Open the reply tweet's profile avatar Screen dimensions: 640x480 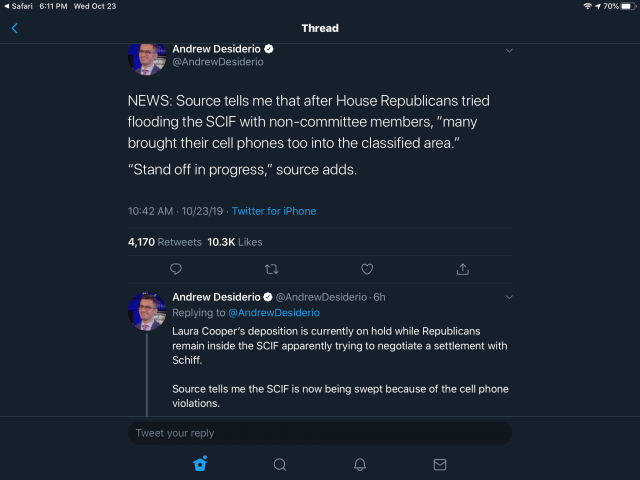tap(147, 310)
